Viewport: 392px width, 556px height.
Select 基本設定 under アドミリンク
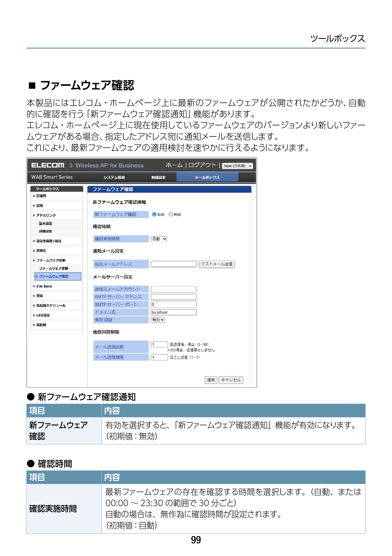point(45,224)
